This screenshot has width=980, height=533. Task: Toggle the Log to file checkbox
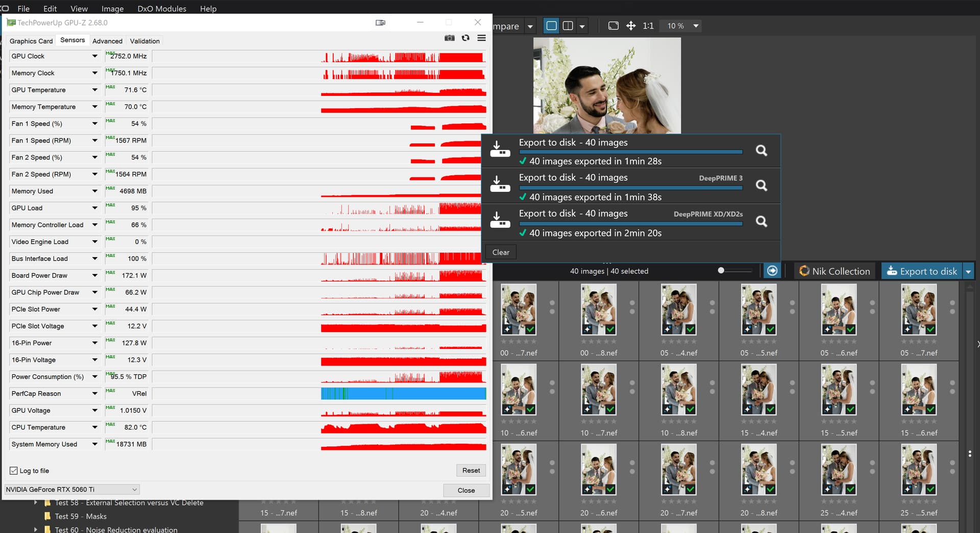coord(14,471)
